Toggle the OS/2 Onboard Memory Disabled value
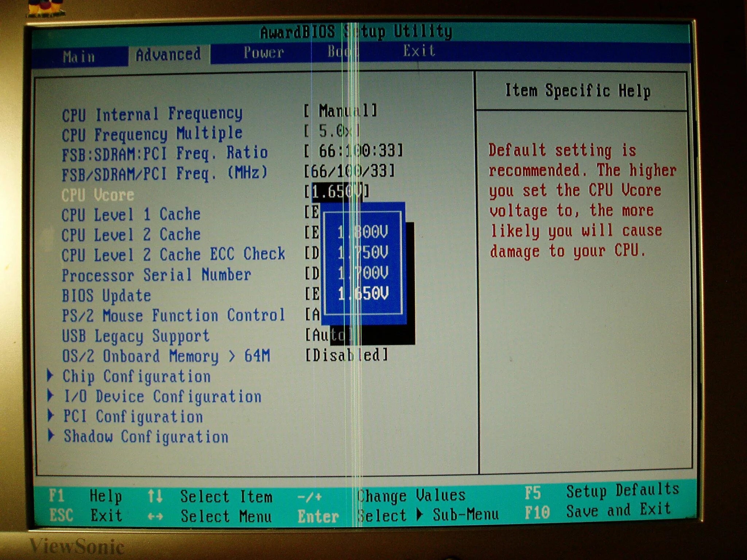Image resolution: width=747 pixels, height=560 pixels. pos(347,355)
